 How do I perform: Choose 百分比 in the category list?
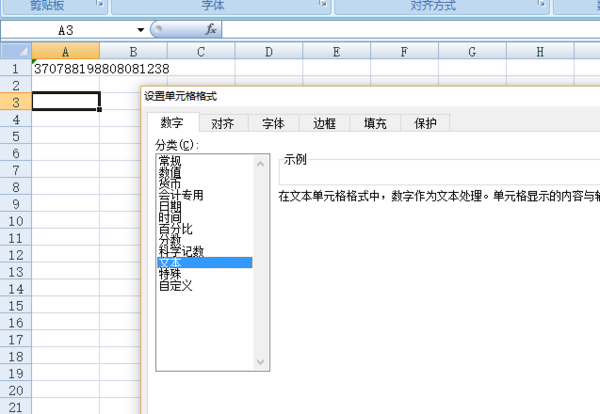(205, 228)
